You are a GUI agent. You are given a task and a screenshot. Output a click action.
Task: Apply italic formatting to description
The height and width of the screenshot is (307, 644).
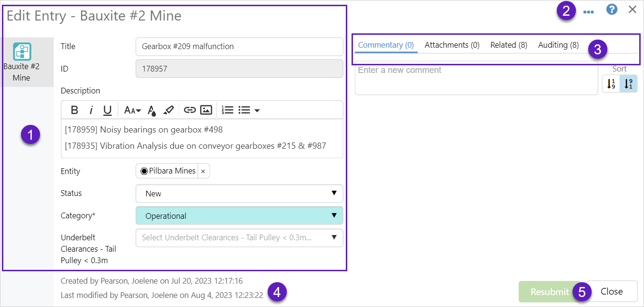pos(91,110)
